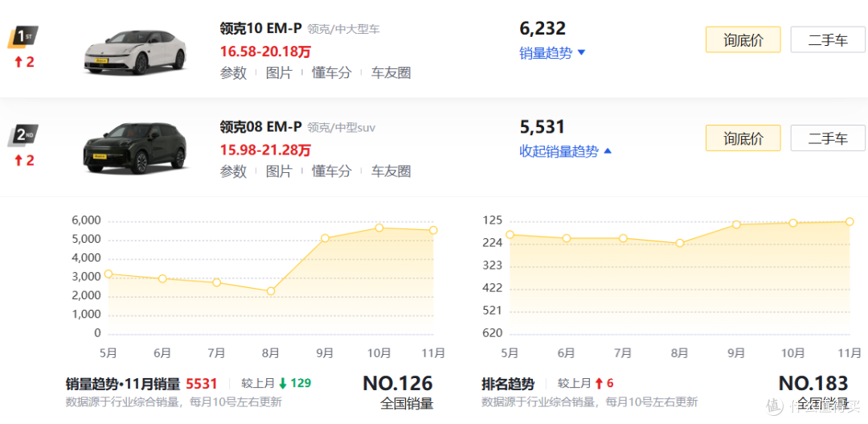Visit 车友圈 for 领克10 EM-P
Image resolution: width=868 pixels, height=424 pixels.
[391, 72]
